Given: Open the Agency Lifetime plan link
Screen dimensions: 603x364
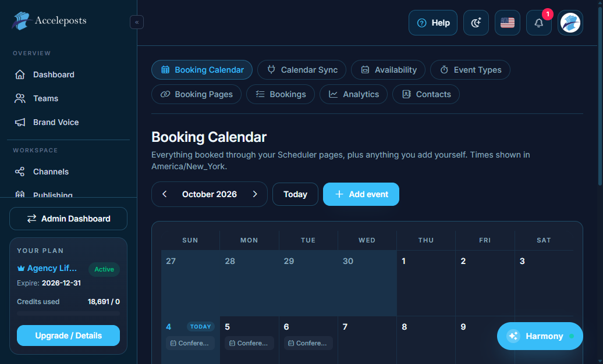Looking at the screenshot, I should point(52,268).
